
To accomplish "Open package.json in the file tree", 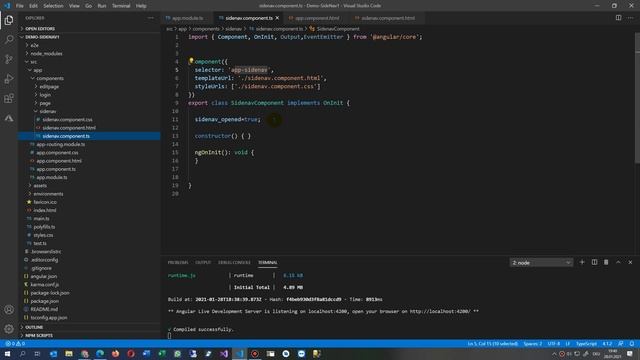I will tap(45, 301).
